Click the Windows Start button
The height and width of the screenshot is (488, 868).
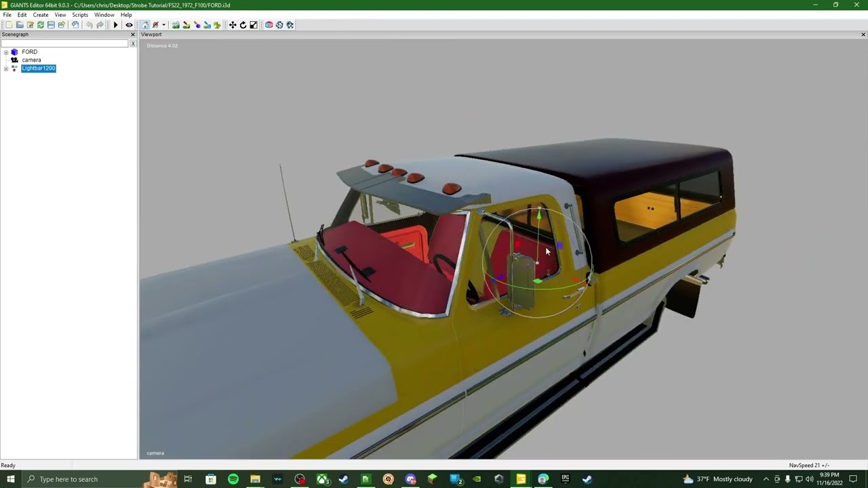[11, 479]
